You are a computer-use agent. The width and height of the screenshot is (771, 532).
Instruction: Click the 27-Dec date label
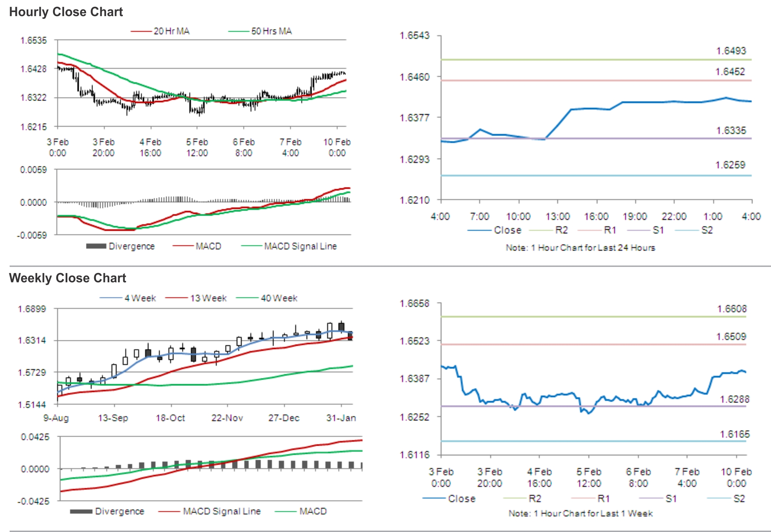point(284,418)
